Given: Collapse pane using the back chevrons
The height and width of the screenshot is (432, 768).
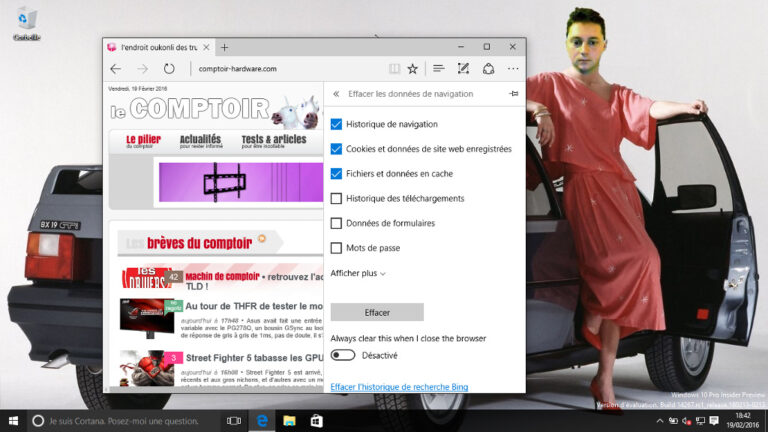Looking at the screenshot, I should [336, 94].
